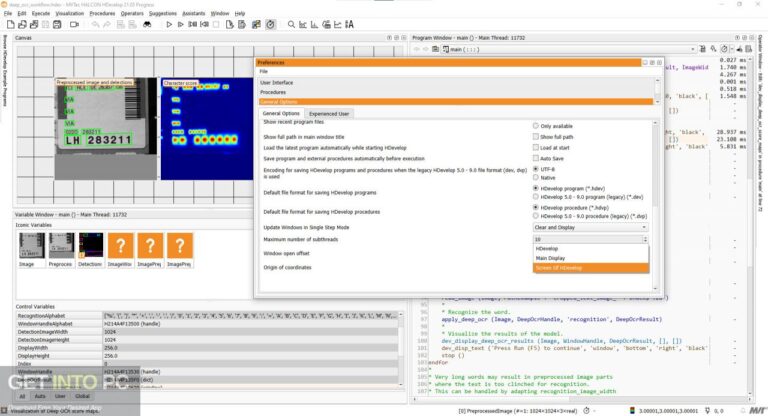The image size is (768, 416).
Task: Click the Open program toolbar icon
Action: click(x=22, y=24)
